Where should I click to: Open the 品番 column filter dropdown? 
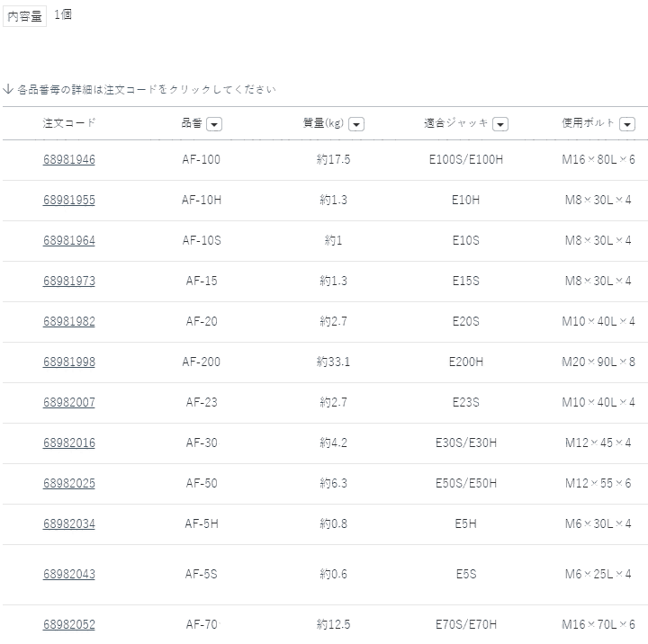click(x=214, y=124)
